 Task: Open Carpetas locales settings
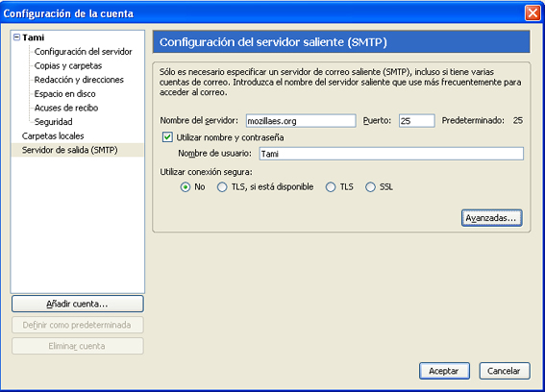pos(53,135)
